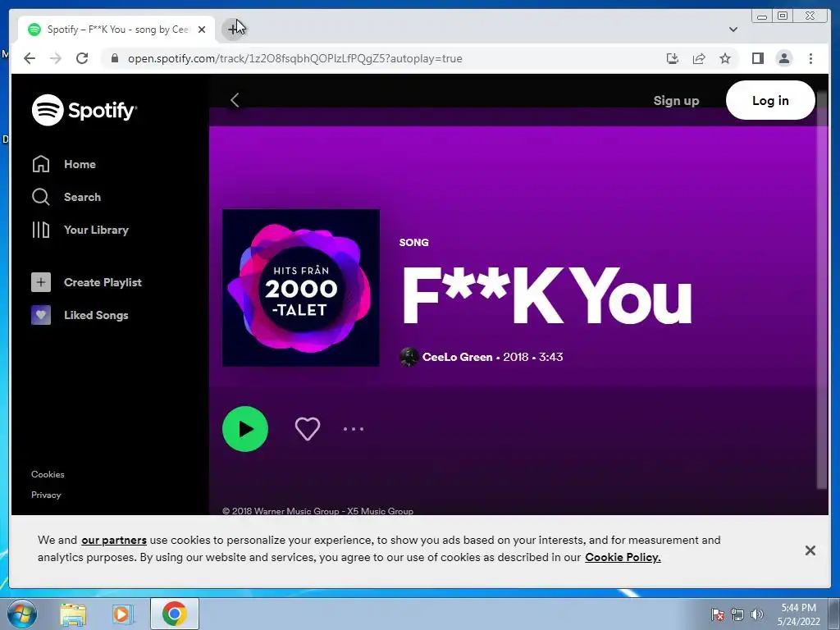Image resolution: width=840 pixels, height=630 pixels.
Task: Open the Windows Start menu
Action: pyautogui.click(x=21, y=614)
